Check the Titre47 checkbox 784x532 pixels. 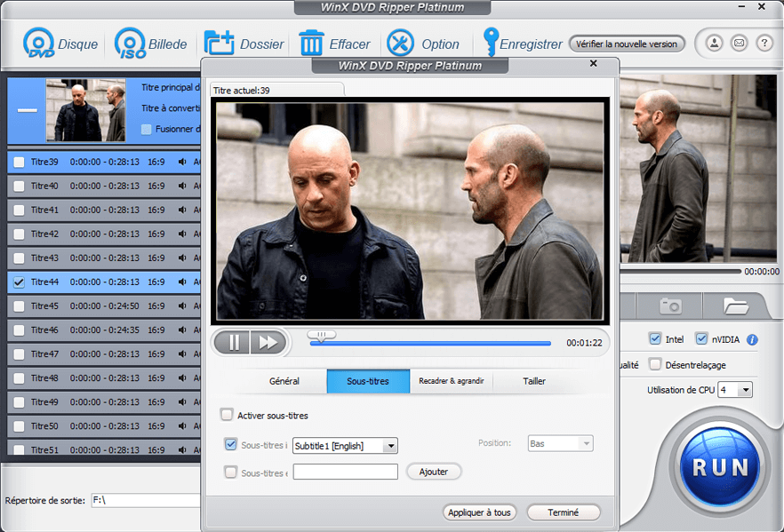(19, 354)
